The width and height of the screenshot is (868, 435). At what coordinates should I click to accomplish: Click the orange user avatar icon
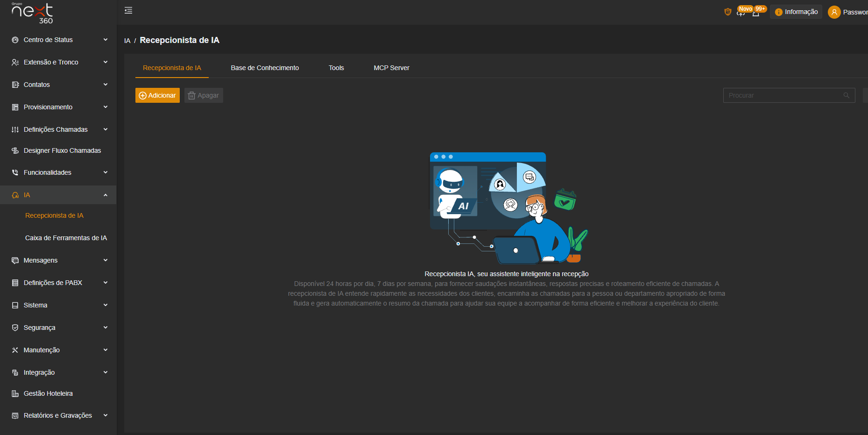click(x=834, y=12)
